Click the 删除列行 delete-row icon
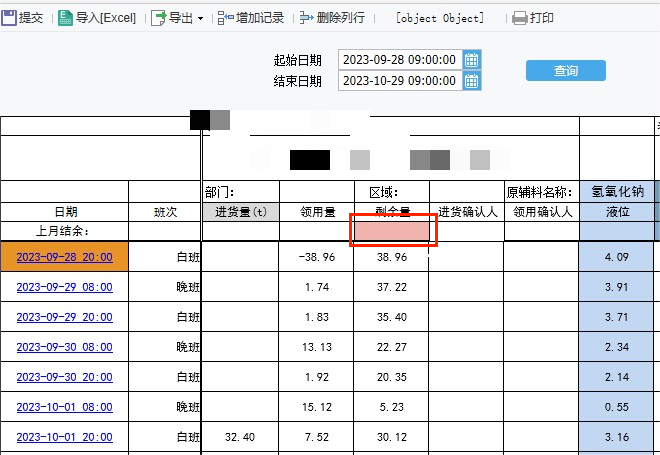This screenshot has height=455, width=660. [x=306, y=18]
